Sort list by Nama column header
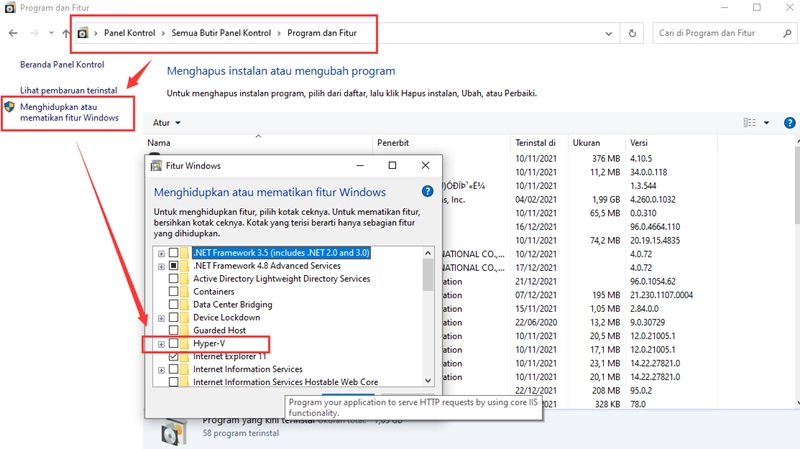Viewport: 800px width, 449px height. (x=258, y=143)
